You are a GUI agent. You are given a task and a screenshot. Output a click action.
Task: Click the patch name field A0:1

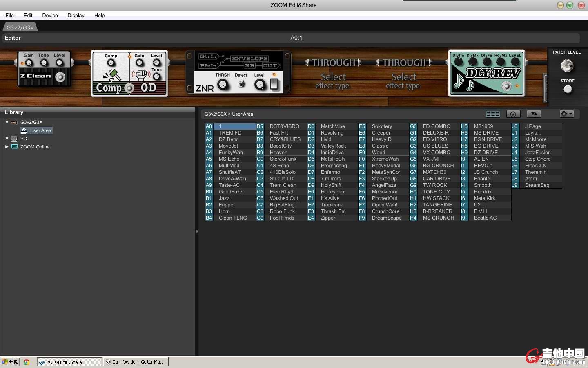(296, 38)
